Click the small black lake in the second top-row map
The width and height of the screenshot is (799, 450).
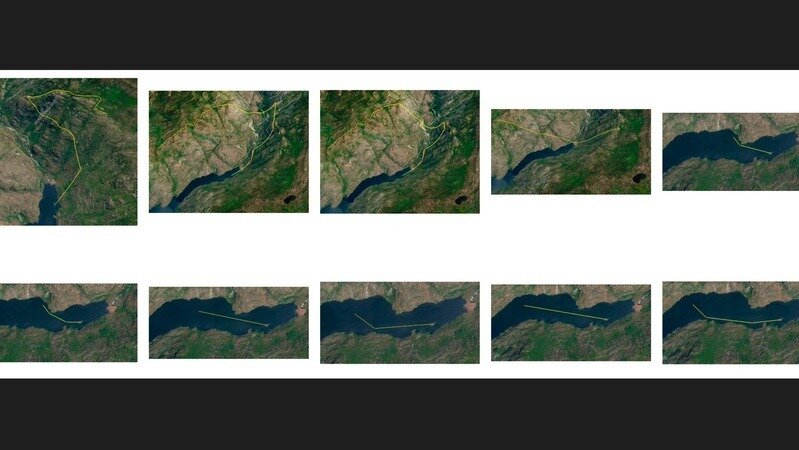point(290,199)
